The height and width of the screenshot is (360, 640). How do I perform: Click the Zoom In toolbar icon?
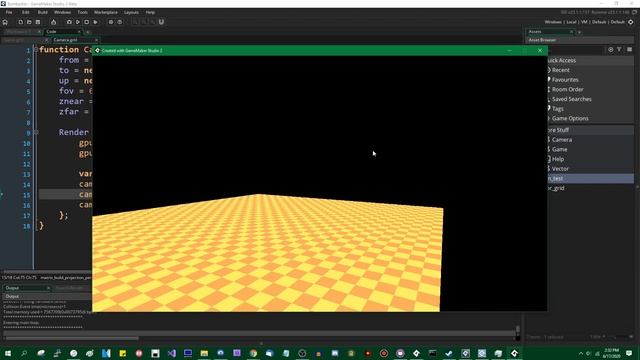click(152, 22)
